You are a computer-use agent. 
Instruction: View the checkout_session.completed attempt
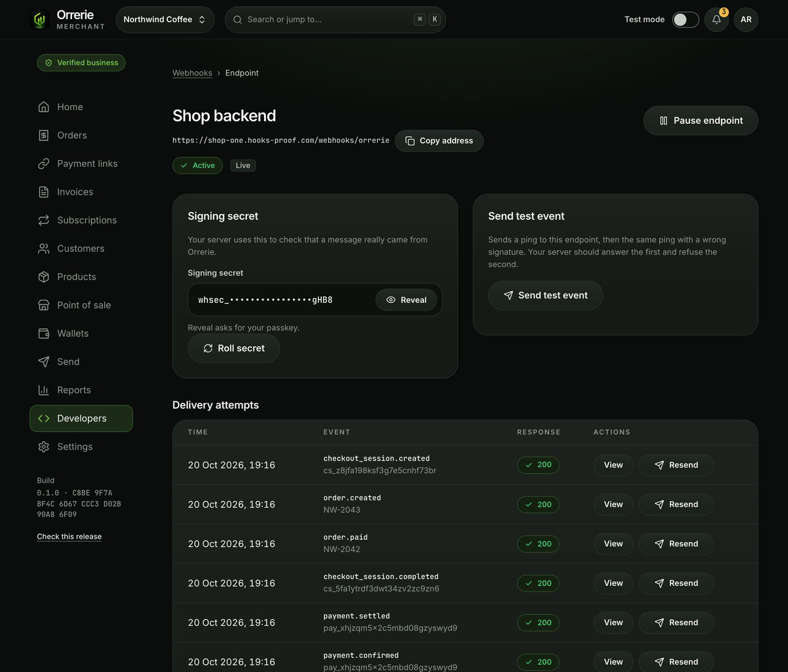[x=613, y=583]
